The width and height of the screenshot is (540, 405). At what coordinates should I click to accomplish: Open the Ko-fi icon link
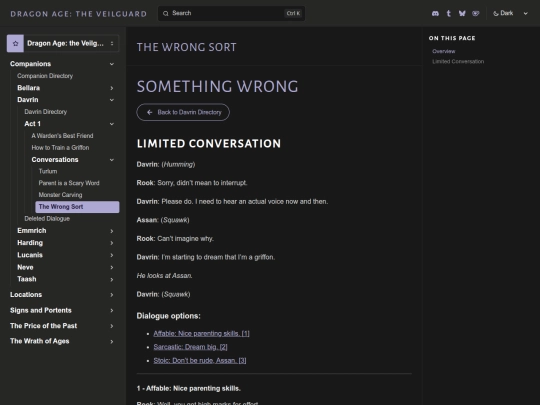point(476,13)
